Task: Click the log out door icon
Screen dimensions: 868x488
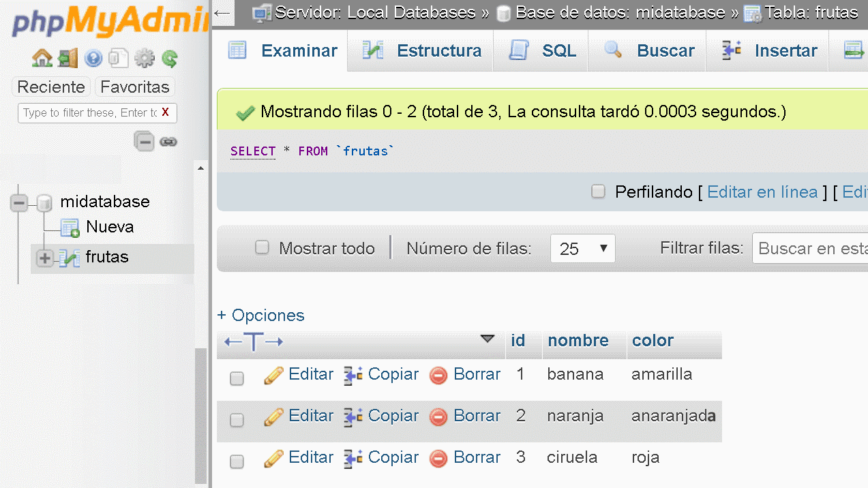Action: tap(68, 59)
